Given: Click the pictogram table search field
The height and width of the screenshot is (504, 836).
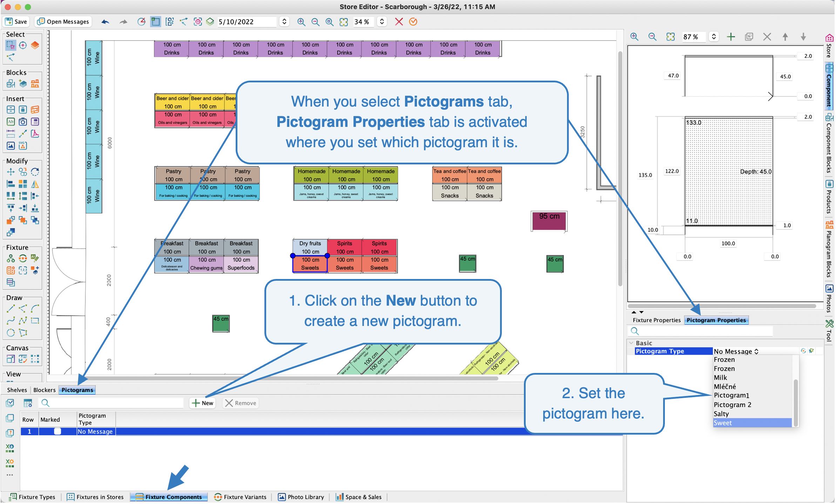Looking at the screenshot, I should (111, 403).
